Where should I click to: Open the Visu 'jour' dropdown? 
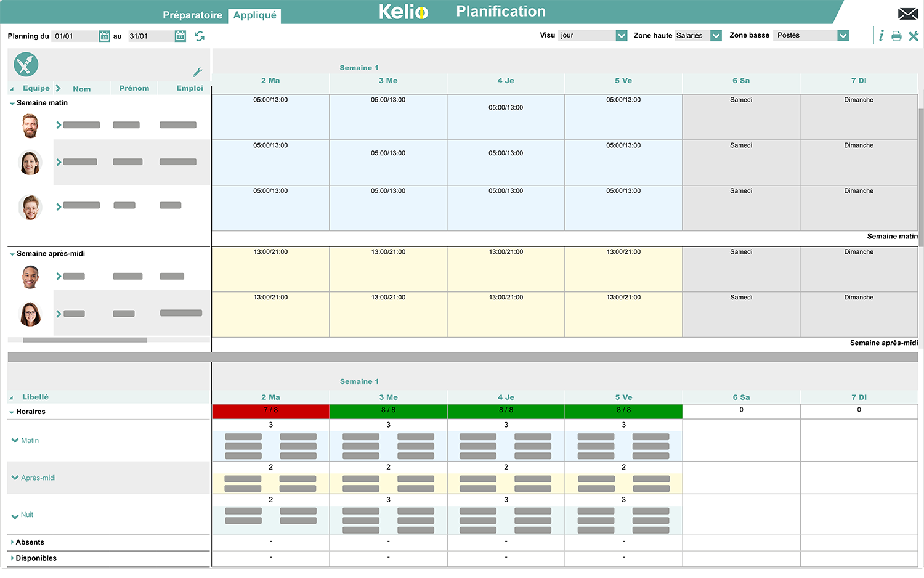pos(621,35)
